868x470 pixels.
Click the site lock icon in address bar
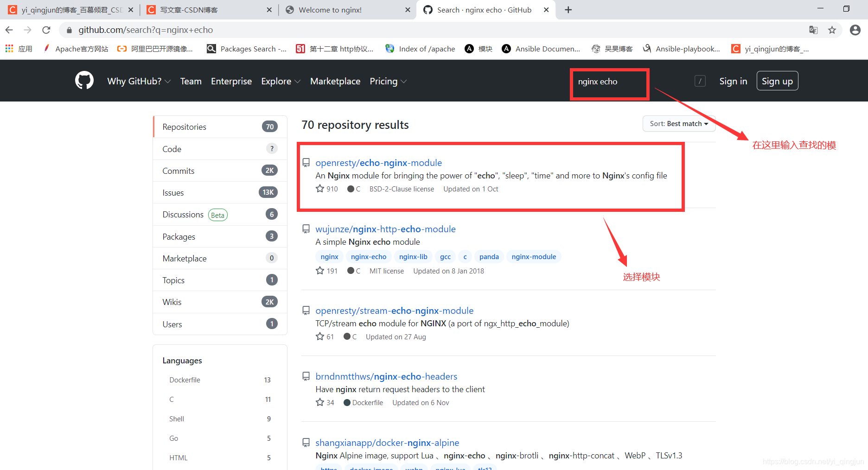pyautogui.click(x=70, y=30)
